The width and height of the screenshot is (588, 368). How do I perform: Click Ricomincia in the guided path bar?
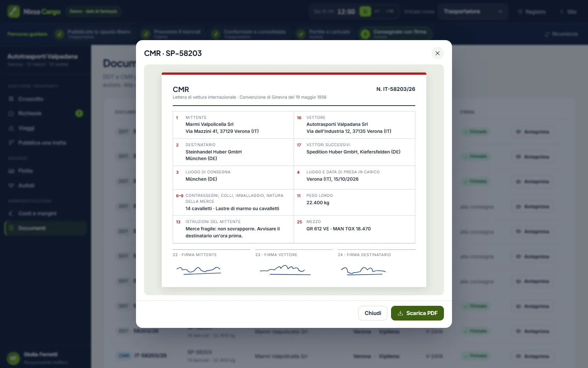pyautogui.click(x=561, y=34)
